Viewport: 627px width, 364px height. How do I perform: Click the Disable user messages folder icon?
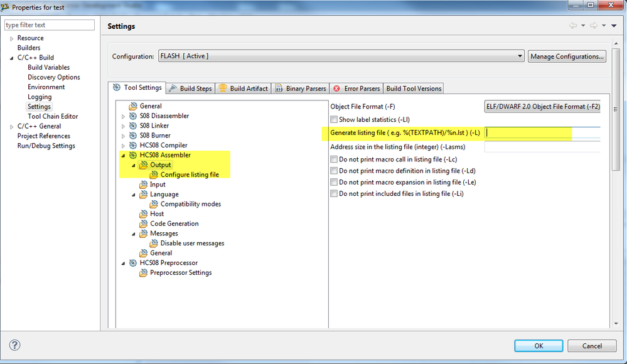pyautogui.click(x=154, y=244)
